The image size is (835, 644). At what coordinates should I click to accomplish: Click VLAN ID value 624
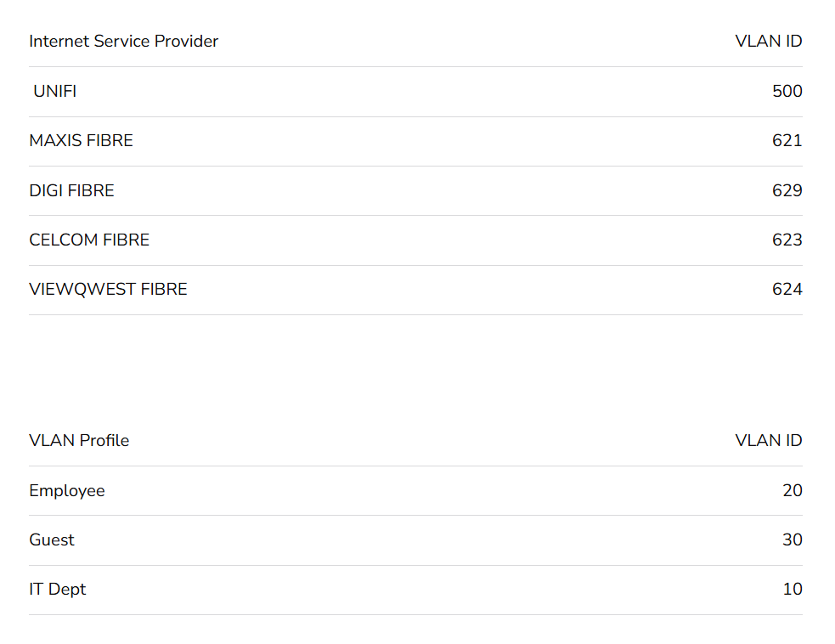point(787,290)
